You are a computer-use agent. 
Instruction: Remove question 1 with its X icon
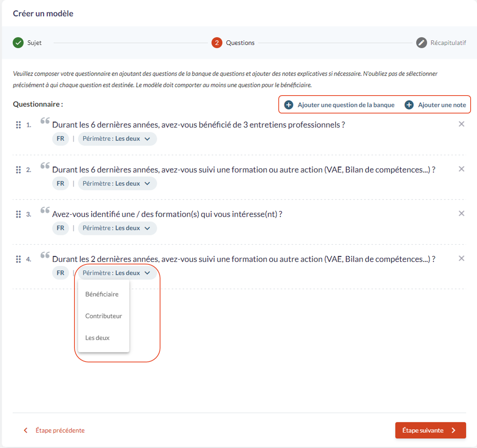tap(461, 124)
